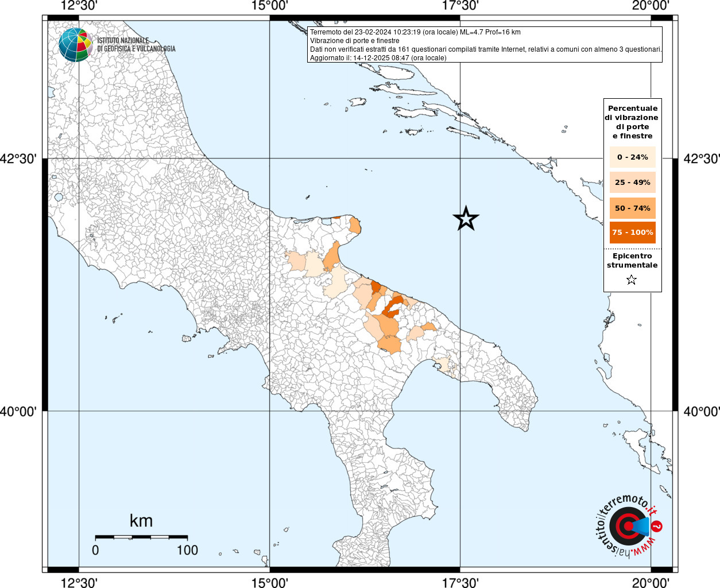
Task: Select the 25 - 49% legend swatch
Action: pyautogui.click(x=632, y=182)
